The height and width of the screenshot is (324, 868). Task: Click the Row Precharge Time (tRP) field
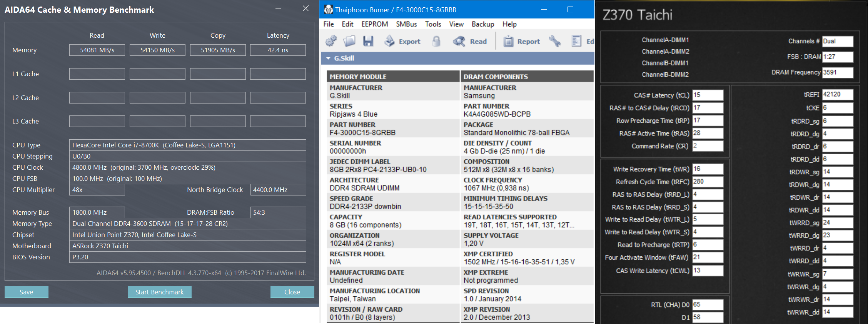tap(708, 120)
